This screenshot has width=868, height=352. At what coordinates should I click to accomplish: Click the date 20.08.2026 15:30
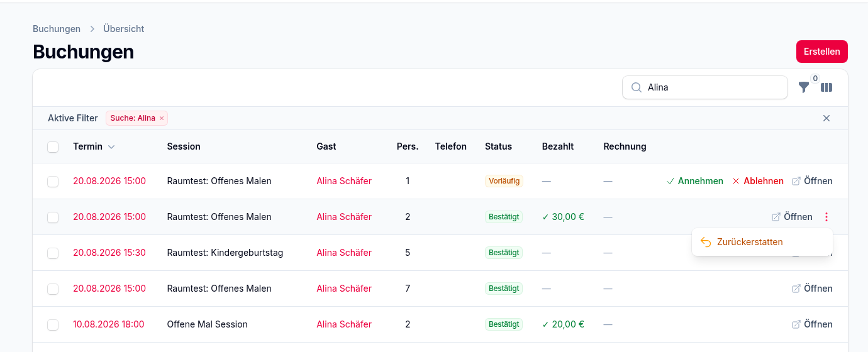coord(109,253)
